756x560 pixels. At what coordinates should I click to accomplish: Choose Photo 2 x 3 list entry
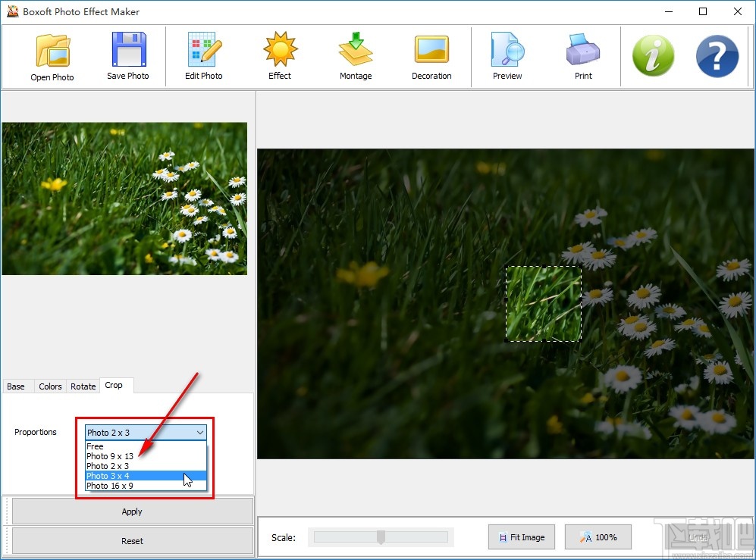click(146, 466)
